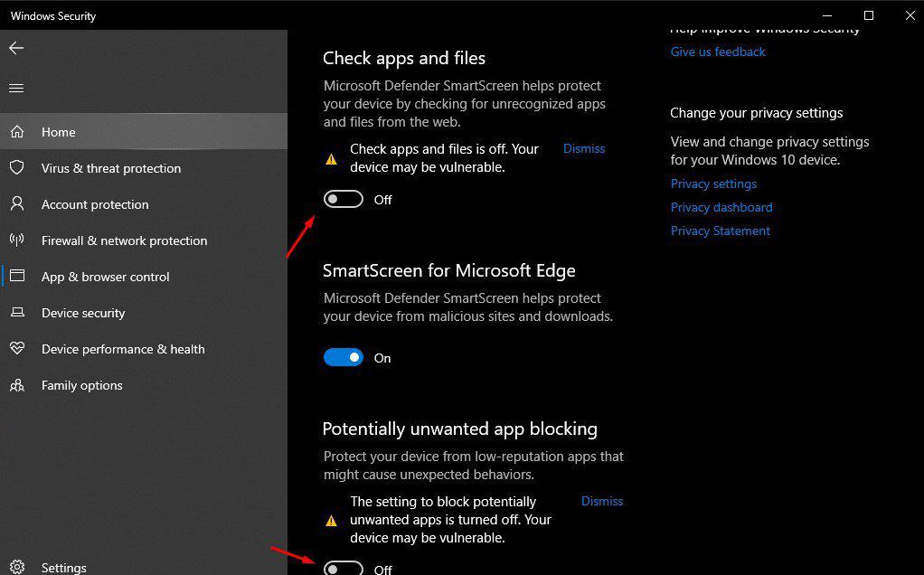Click SmartScreen for Microsoft Edge heading
Screen dimensions: 924x575
point(449,270)
